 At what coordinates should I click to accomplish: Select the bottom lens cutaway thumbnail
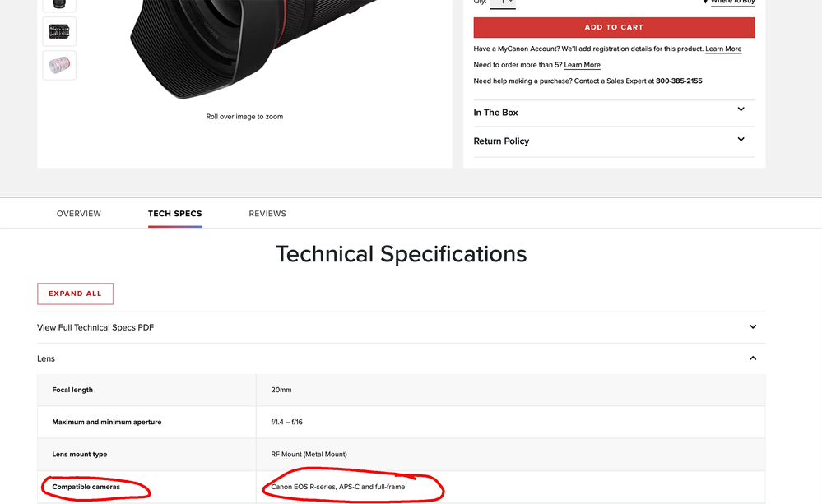58,65
